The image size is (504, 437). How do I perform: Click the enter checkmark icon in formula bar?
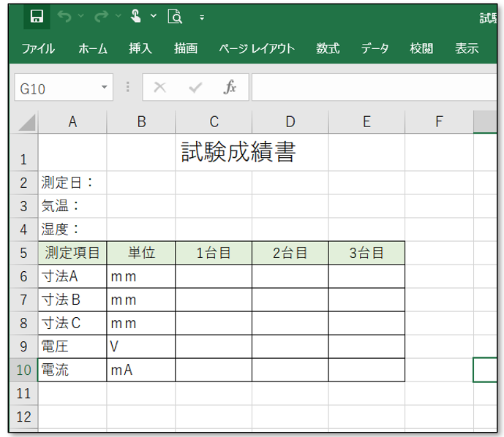pos(195,88)
